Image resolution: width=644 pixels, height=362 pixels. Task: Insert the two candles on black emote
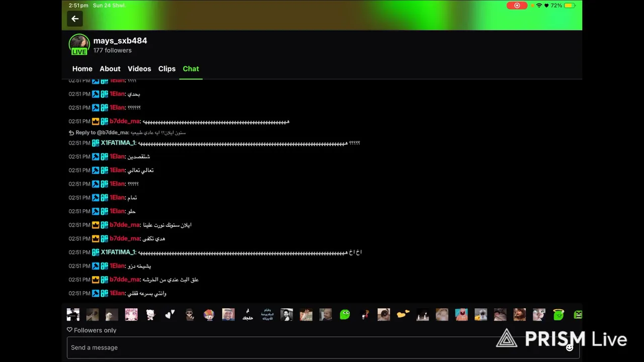pyautogui.click(x=423, y=315)
